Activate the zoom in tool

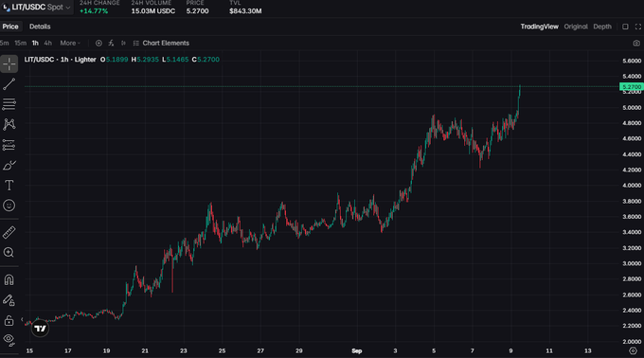pos(9,253)
